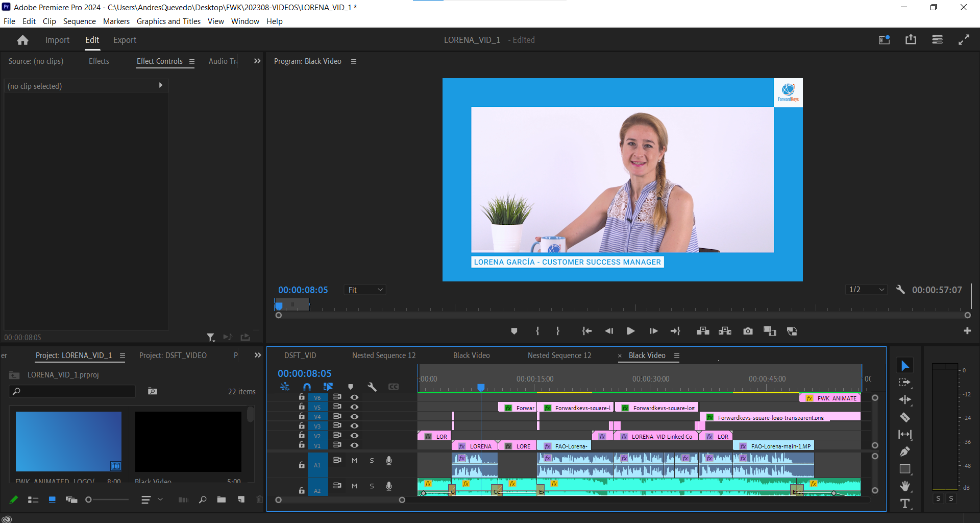Open Quick Export share icon

(911, 40)
